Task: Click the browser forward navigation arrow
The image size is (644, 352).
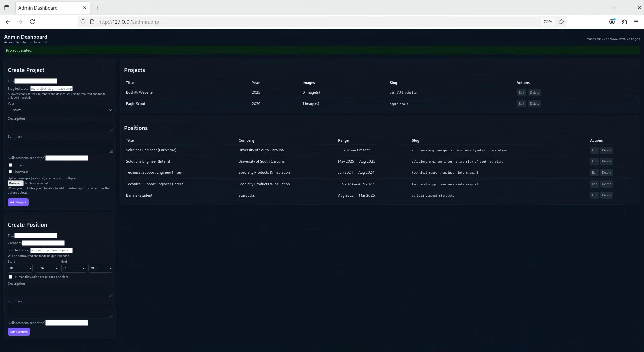Action: pos(20,22)
